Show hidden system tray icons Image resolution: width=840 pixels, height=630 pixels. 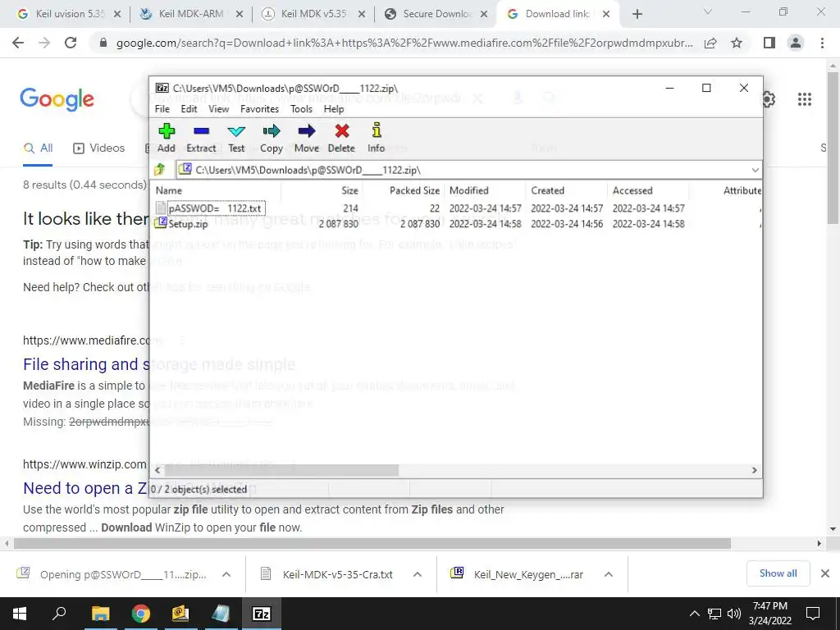click(x=694, y=614)
